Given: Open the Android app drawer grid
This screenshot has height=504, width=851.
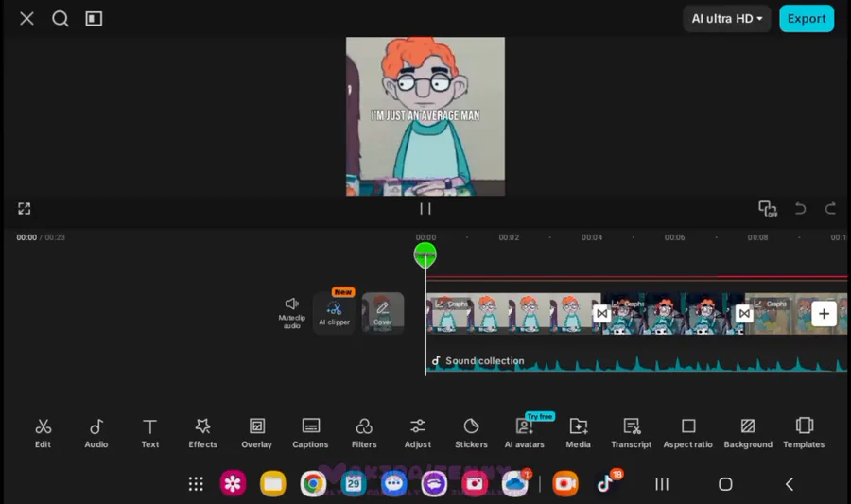Looking at the screenshot, I should click(196, 483).
